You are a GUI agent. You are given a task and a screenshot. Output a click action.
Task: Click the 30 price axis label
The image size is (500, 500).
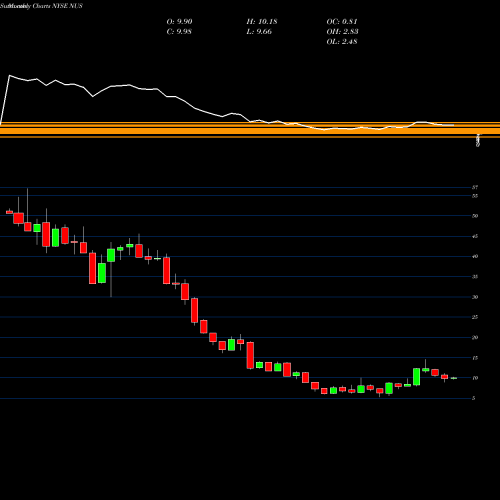[x=475, y=297]
